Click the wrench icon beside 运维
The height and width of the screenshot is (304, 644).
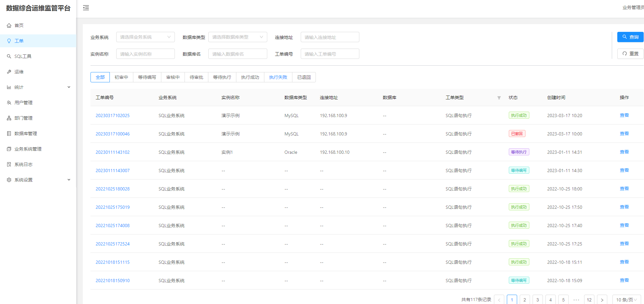[9, 72]
